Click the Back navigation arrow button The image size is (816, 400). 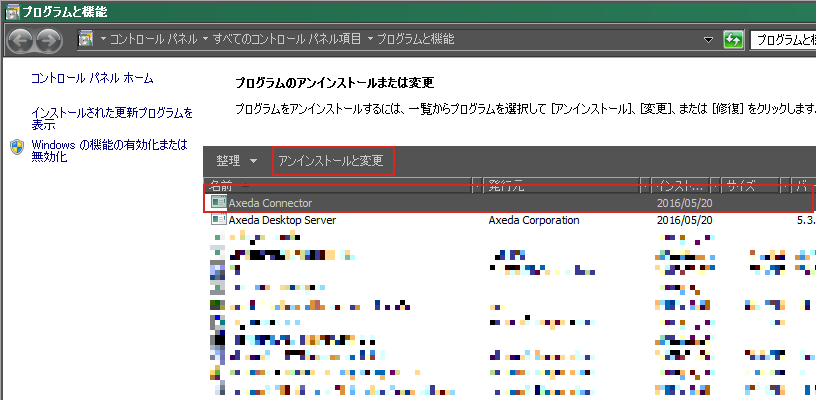20,40
